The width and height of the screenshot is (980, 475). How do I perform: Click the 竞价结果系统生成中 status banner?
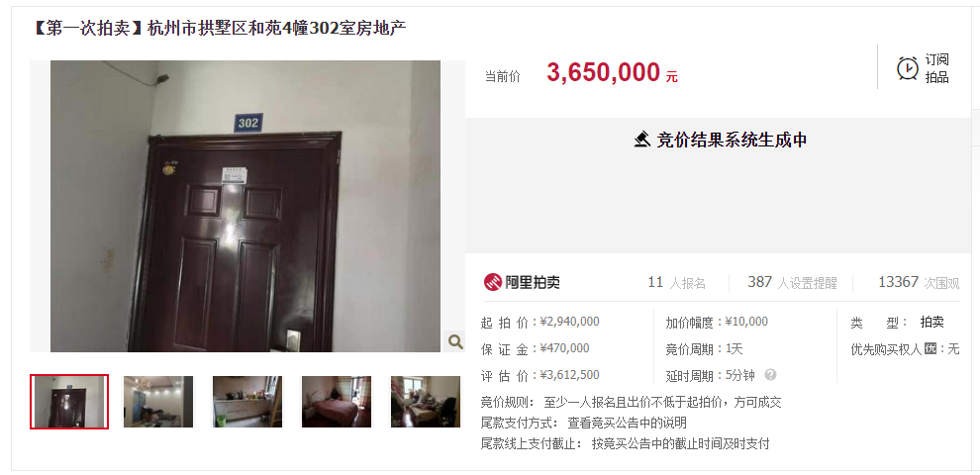(718, 140)
